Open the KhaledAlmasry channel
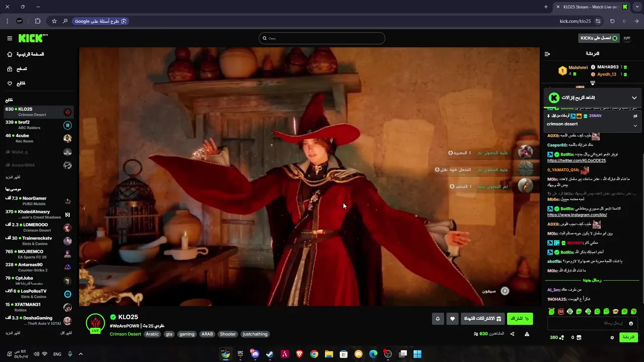 (39, 215)
